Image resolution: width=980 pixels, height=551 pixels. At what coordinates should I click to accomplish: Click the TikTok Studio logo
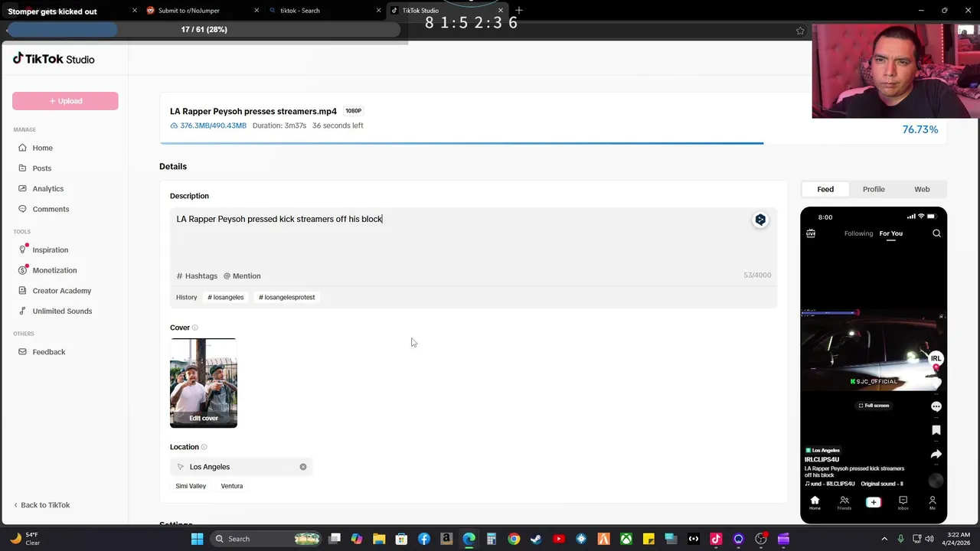pyautogui.click(x=54, y=59)
